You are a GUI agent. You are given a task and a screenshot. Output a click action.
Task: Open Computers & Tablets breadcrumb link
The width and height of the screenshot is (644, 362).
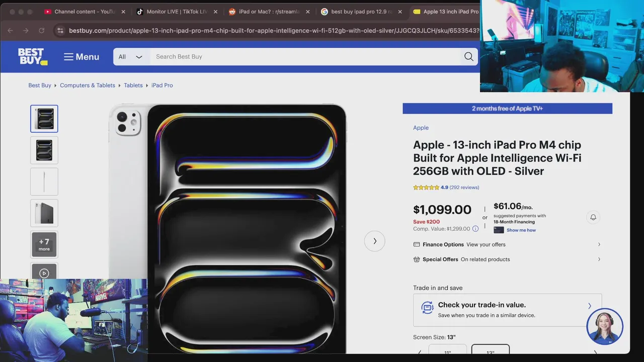tap(88, 85)
